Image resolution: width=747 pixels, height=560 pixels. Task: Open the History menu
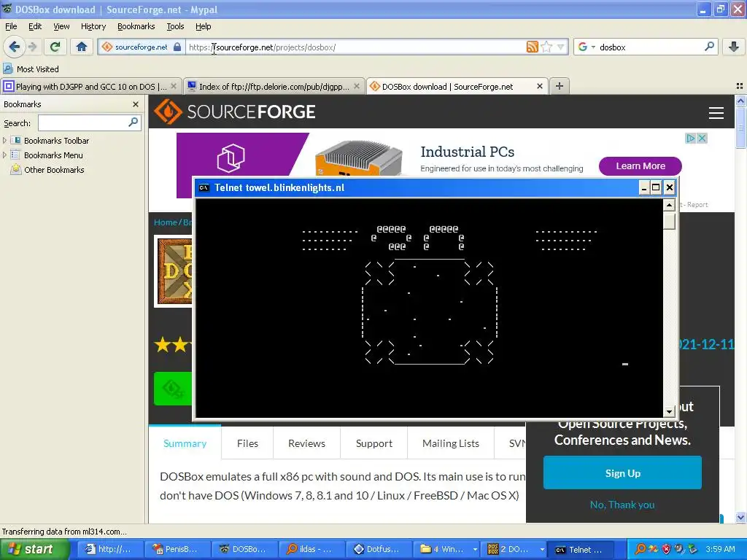coord(93,26)
